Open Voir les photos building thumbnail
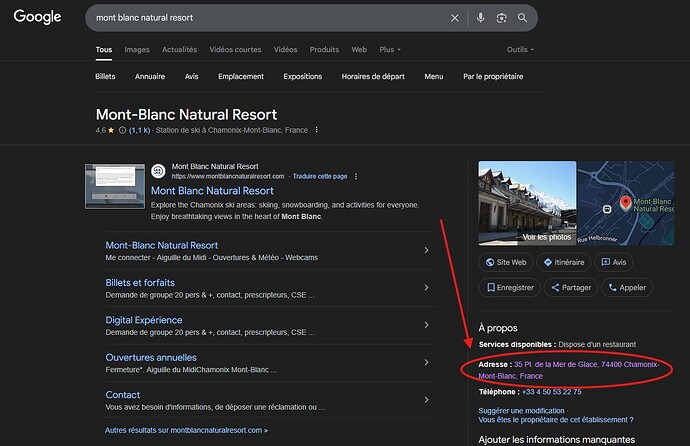The width and height of the screenshot is (690, 446). 527,203
